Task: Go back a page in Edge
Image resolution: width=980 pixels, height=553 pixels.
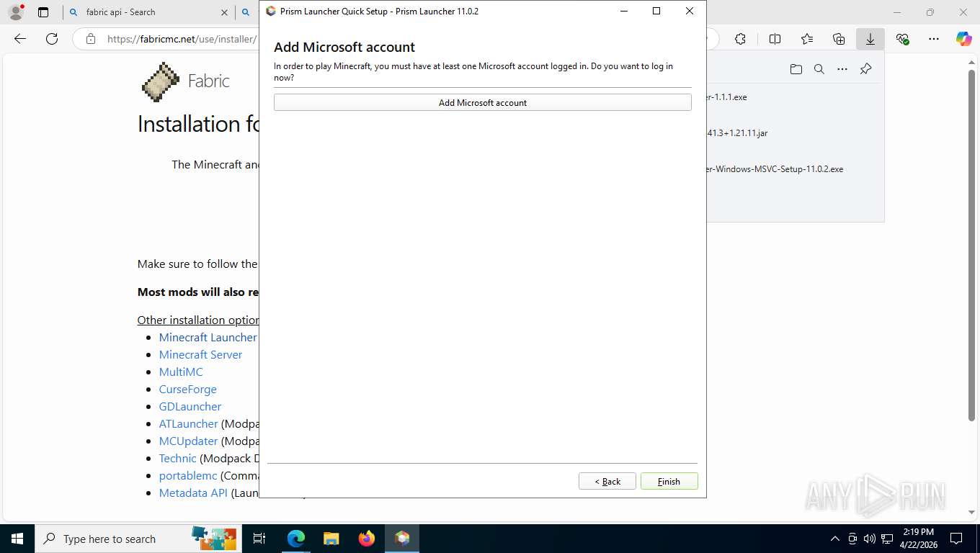Action: [20, 39]
